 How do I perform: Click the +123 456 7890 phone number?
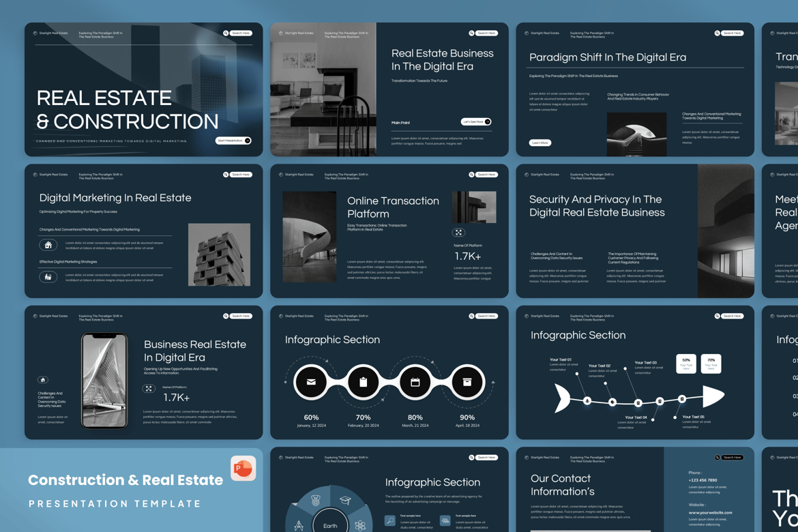(x=703, y=480)
